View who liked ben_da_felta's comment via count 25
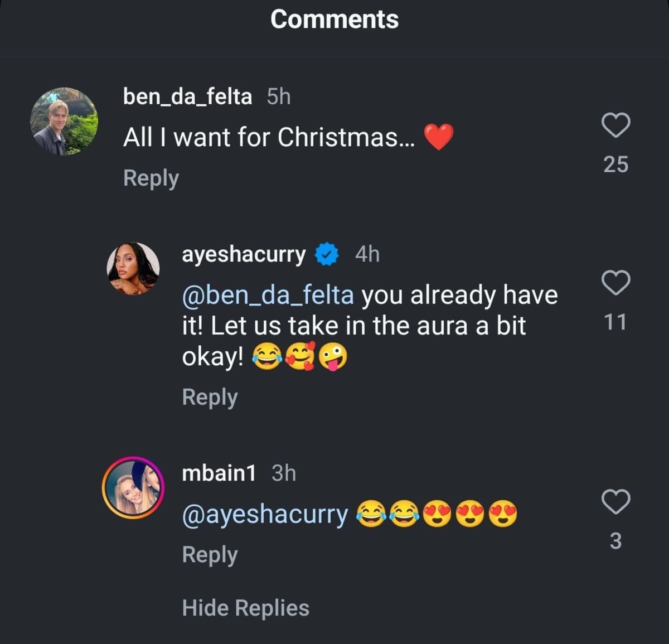 tap(615, 164)
